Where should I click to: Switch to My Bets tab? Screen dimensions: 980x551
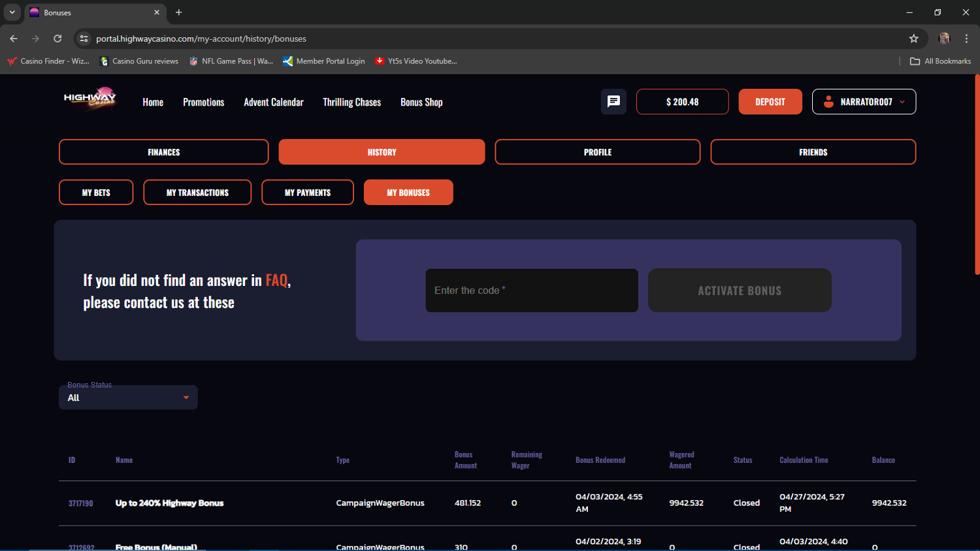pos(96,193)
